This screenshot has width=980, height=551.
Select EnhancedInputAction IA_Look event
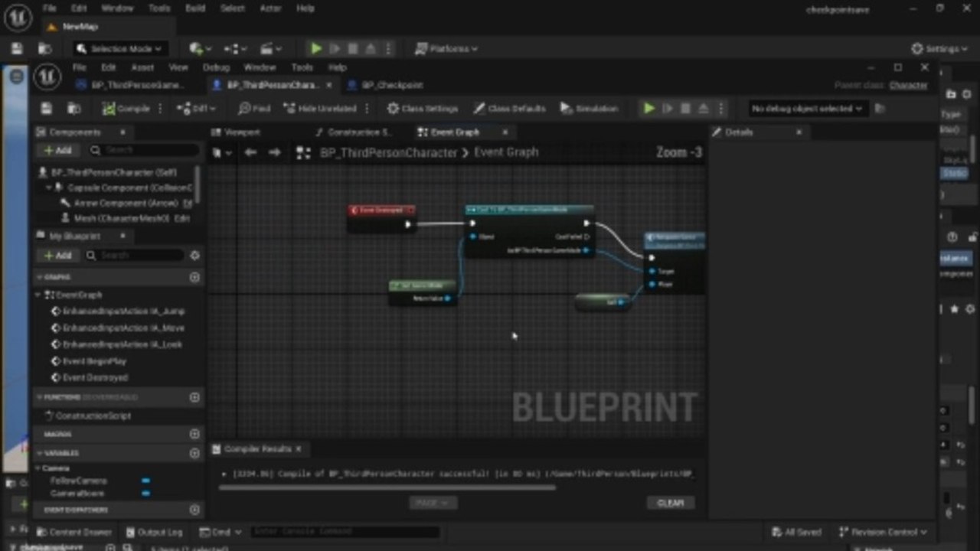pyautogui.click(x=116, y=344)
